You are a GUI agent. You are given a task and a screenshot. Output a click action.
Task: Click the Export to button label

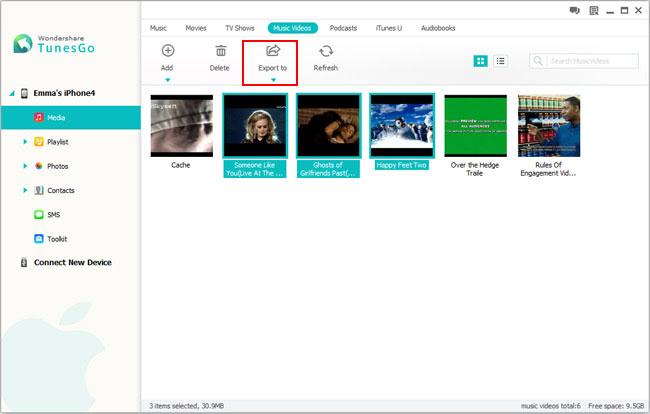272,68
